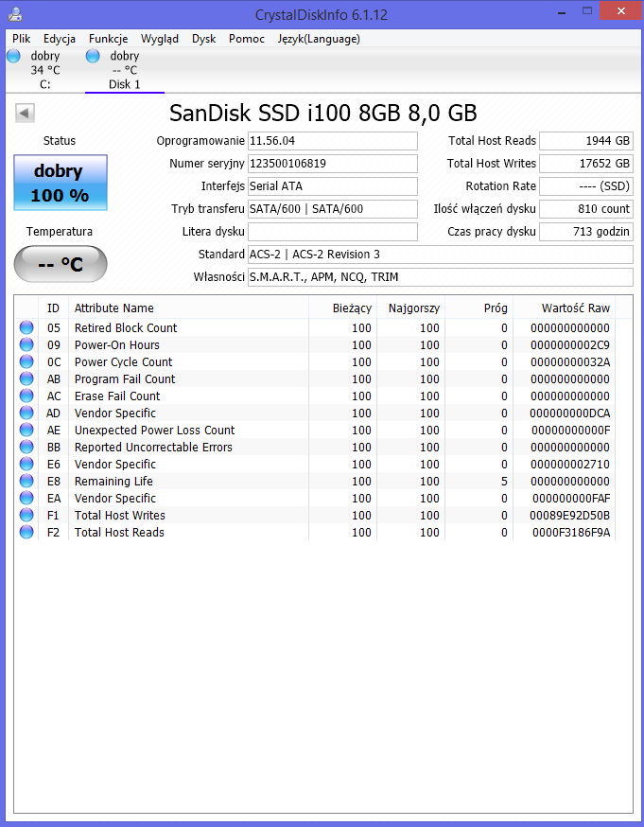Click the blue status orb for C: drive
Image resolution: width=644 pixels, height=827 pixels.
(13, 56)
